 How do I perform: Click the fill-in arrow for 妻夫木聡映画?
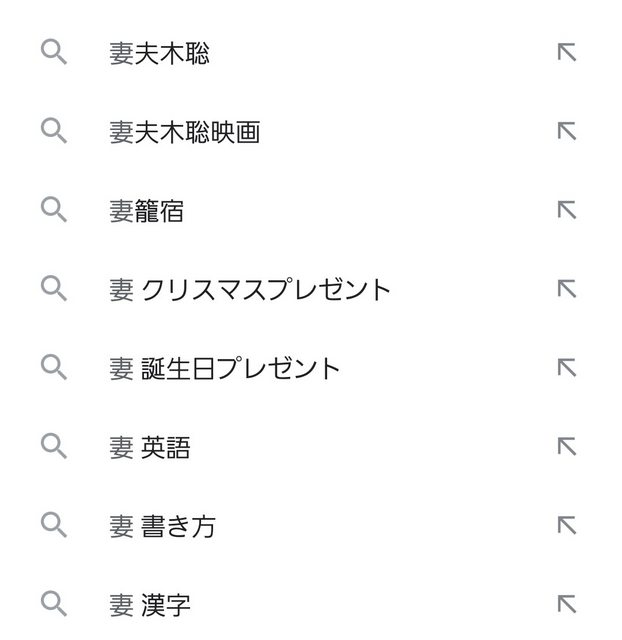[567, 131]
